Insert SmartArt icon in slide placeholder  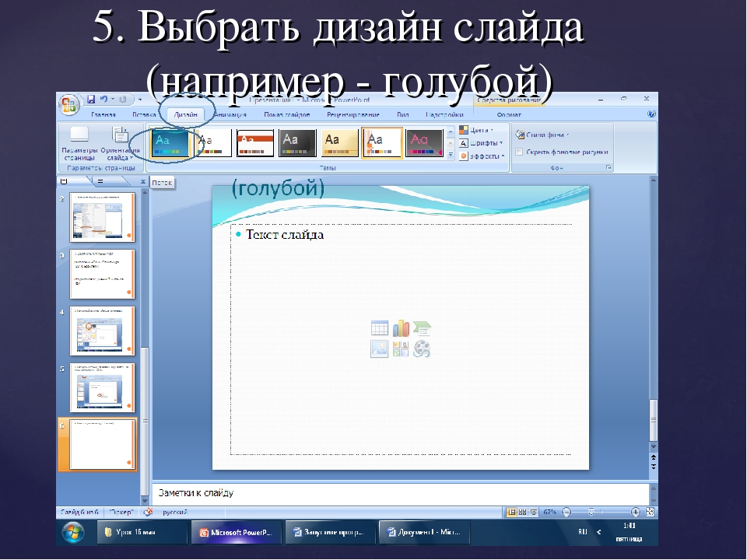[422, 328]
